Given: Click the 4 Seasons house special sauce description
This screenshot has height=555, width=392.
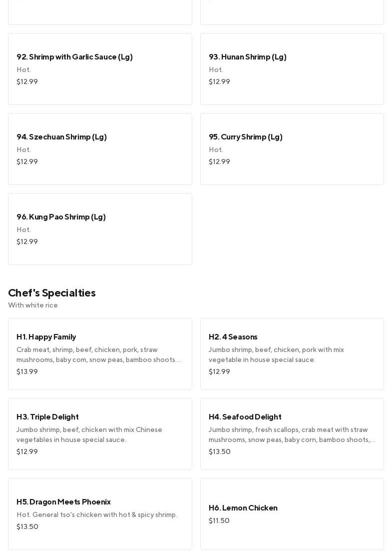Looking at the screenshot, I should coord(276,354).
